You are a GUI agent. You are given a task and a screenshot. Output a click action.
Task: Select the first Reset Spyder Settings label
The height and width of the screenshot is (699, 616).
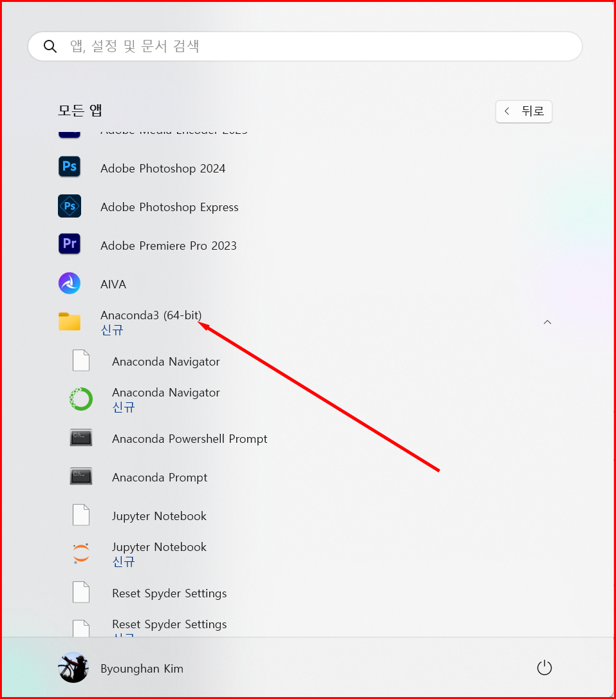pyautogui.click(x=169, y=593)
